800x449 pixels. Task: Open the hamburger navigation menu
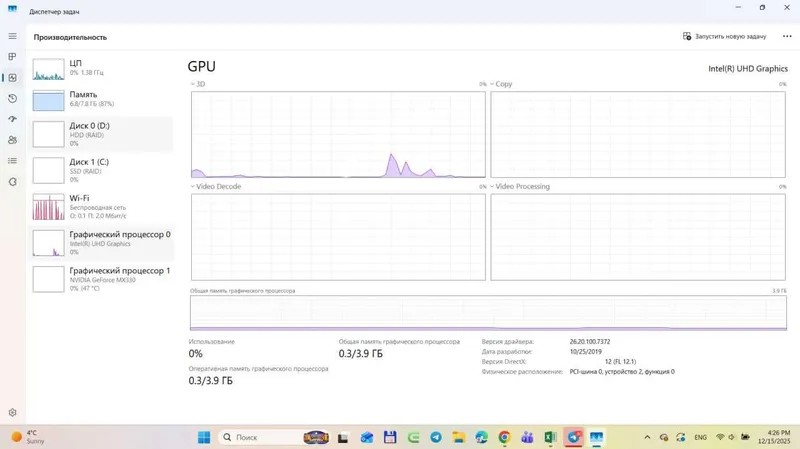point(12,36)
